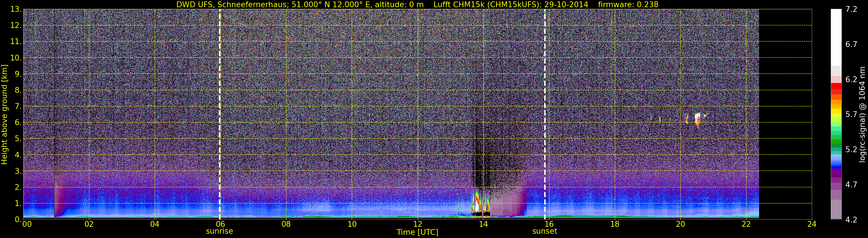This screenshot has width=868, height=238.
Task: Click colorbar tick value 6.7
Action: click(851, 44)
